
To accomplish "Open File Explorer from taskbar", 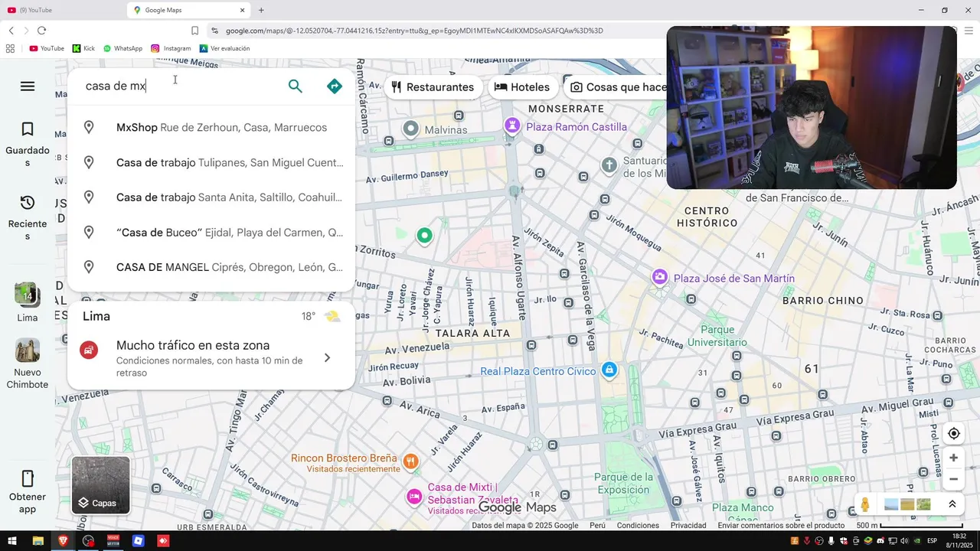I will coord(38,541).
